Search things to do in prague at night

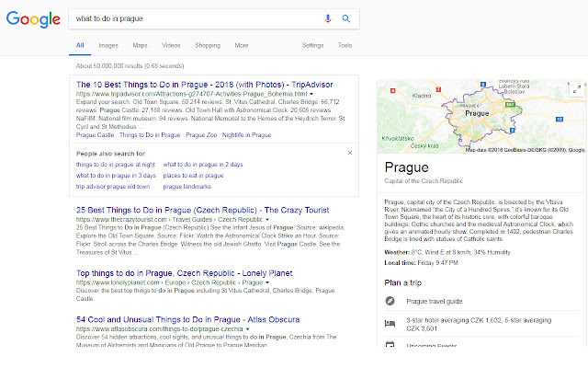116,165
